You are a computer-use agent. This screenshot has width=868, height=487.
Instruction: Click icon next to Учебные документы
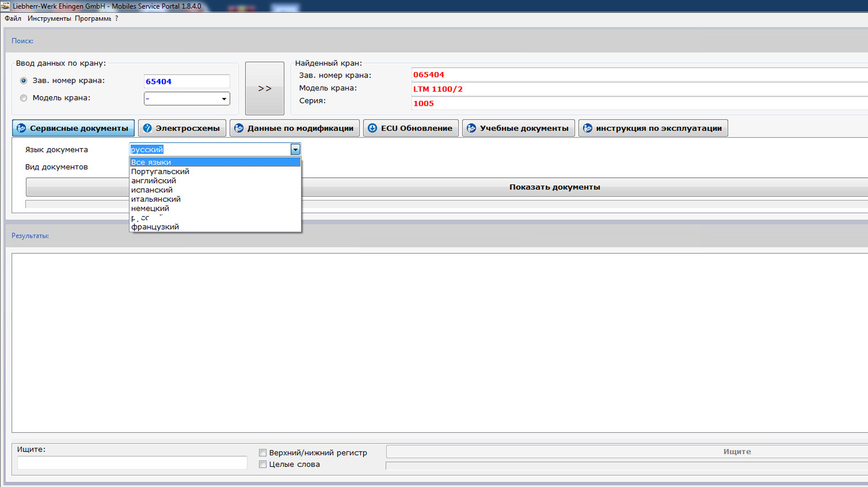pos(471,128)
